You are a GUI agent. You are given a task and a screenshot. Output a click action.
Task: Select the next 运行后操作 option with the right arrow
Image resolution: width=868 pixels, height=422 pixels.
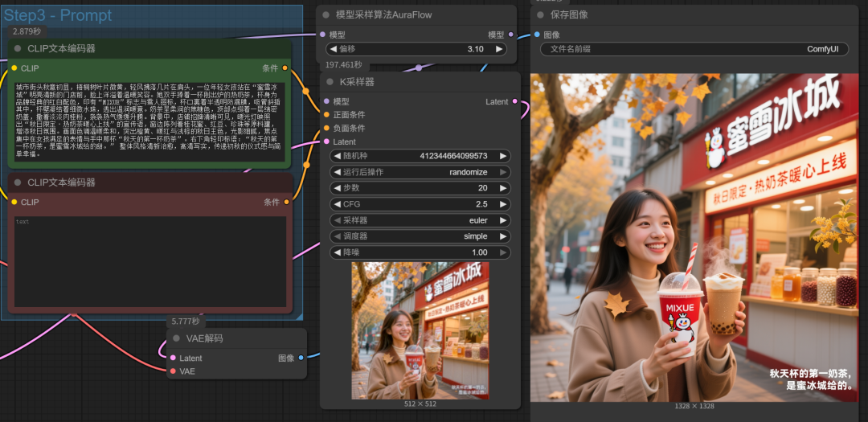point(502,172)
